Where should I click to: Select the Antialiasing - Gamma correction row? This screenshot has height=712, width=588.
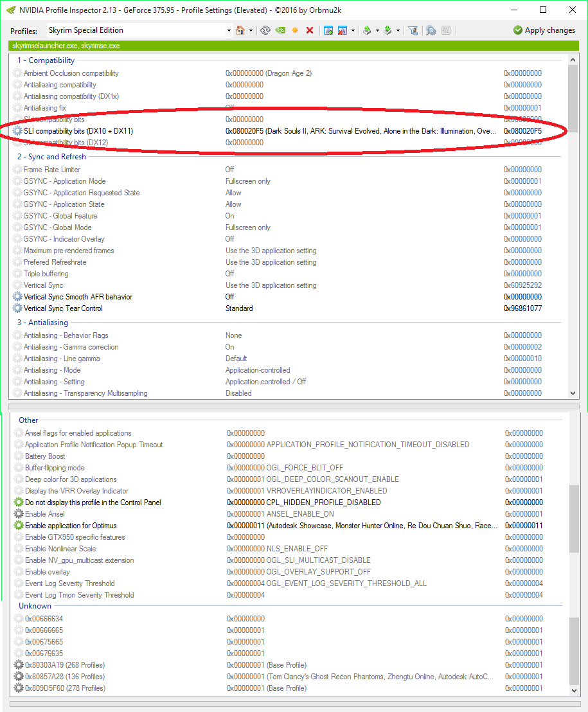click(289, 347)
